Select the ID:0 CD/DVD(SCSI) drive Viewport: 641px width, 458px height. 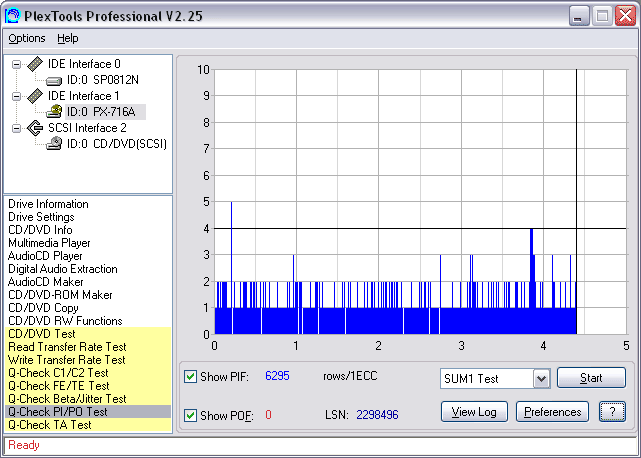coord(117,144)
